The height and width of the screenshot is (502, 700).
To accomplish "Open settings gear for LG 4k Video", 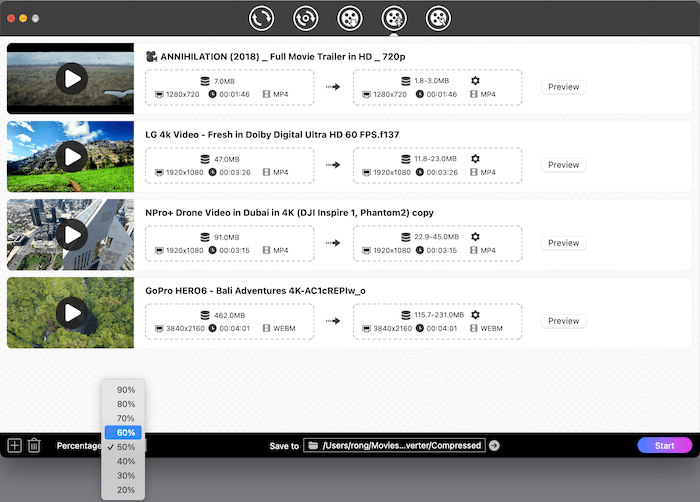I will pyautogui.click(x=475, y=158).
